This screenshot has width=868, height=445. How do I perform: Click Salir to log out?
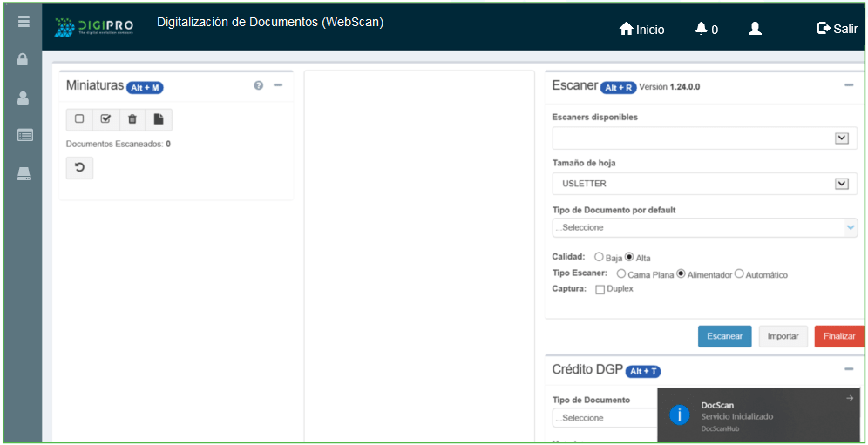tap(837, 29)
